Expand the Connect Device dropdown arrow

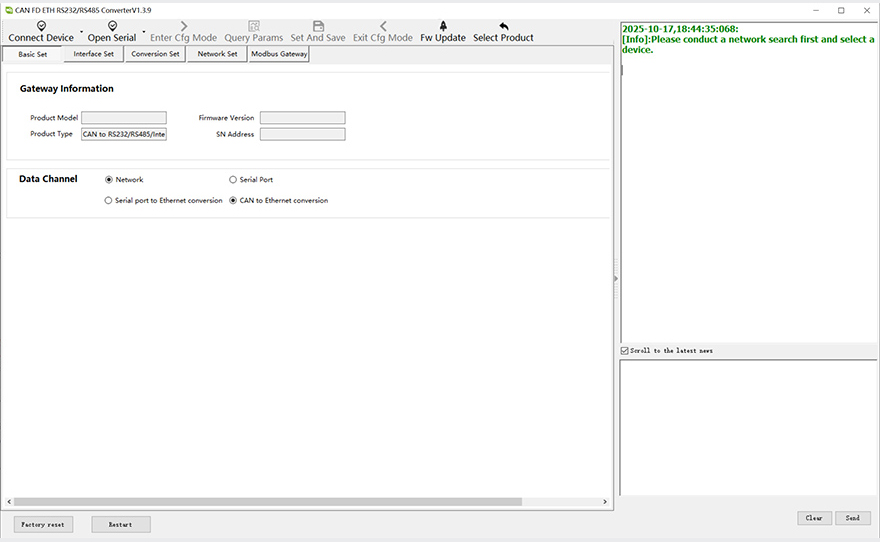coord(82,32)
